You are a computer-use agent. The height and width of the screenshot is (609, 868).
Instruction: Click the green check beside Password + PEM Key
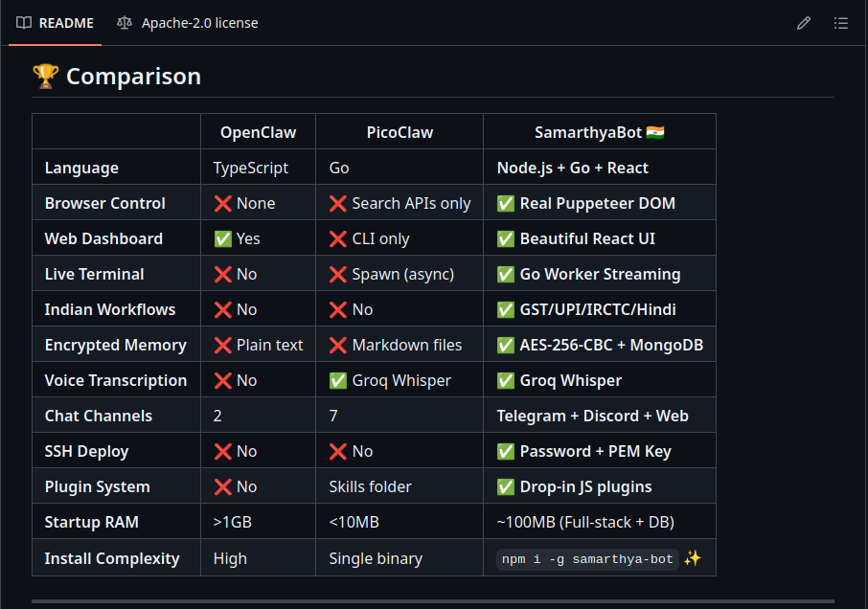click(505, 450)
